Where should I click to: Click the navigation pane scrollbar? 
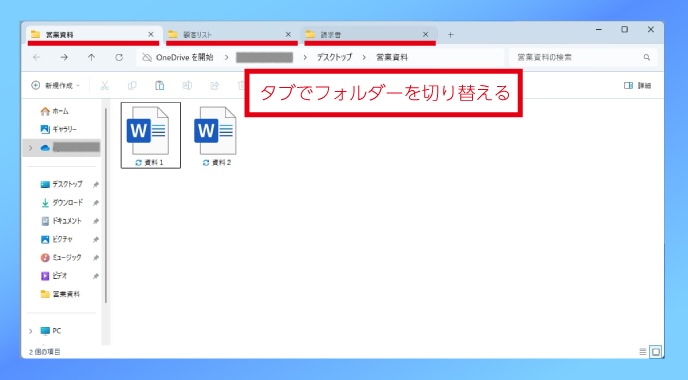point(106,206)
